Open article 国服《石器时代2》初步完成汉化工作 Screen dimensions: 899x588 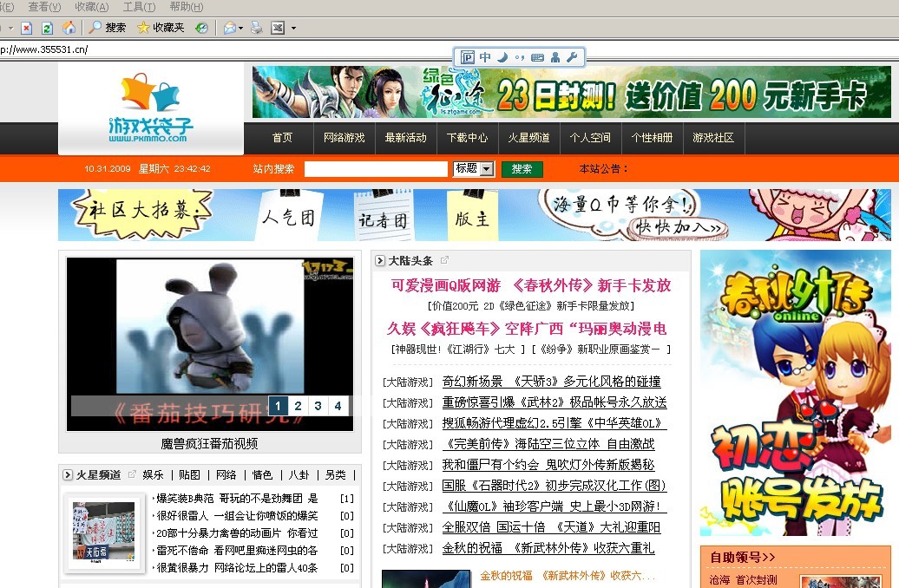coord(554,486)
